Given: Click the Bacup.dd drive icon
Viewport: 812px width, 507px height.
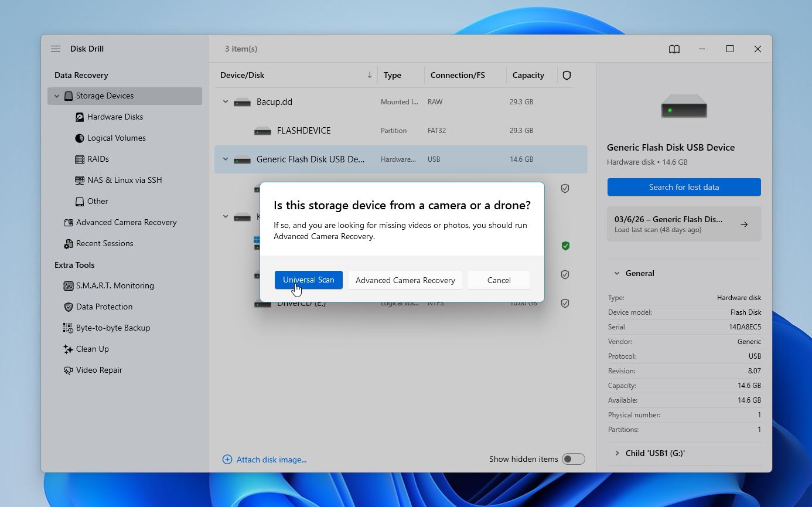Looking at the screenshot, I should pyautogui.click(x=242, y=102).
